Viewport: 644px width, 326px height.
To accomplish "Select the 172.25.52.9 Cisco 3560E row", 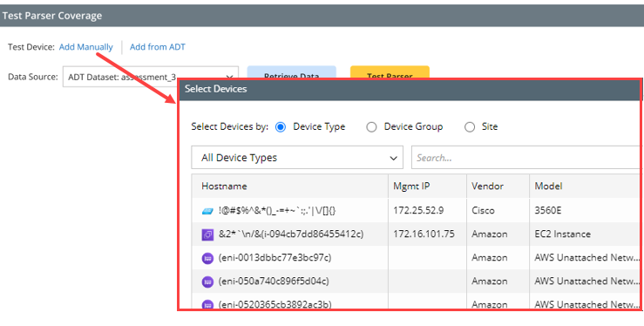I will [x=416, y=211].
